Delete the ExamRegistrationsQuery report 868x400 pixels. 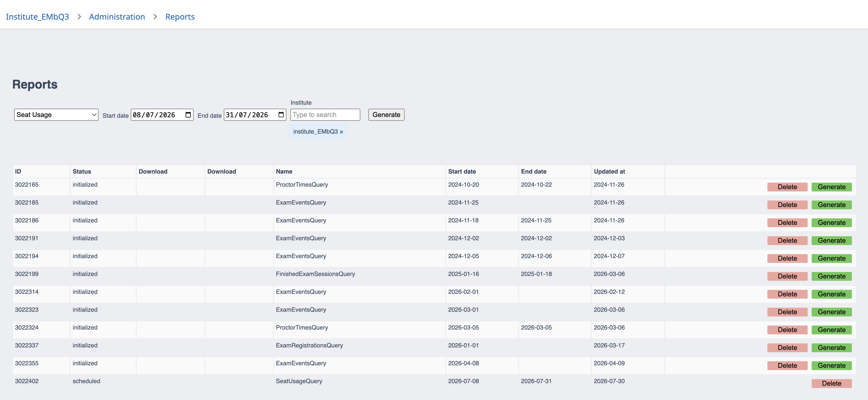[787, 348]
